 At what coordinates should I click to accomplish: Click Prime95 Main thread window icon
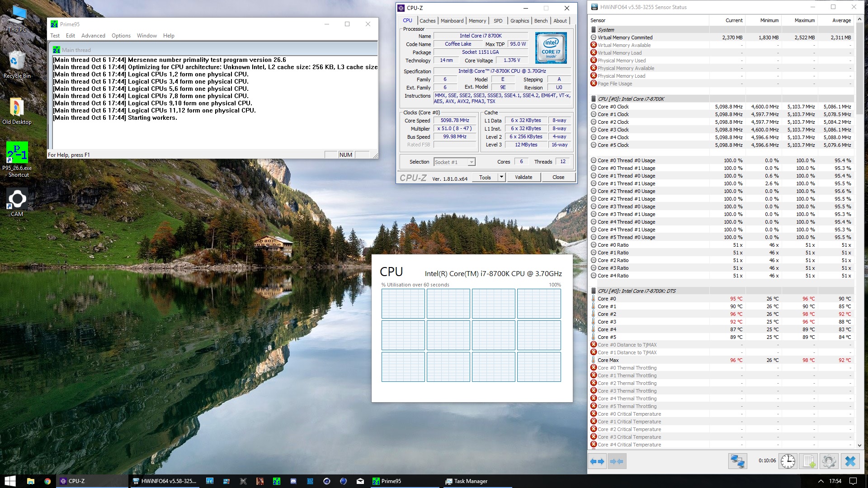[57, 50]
